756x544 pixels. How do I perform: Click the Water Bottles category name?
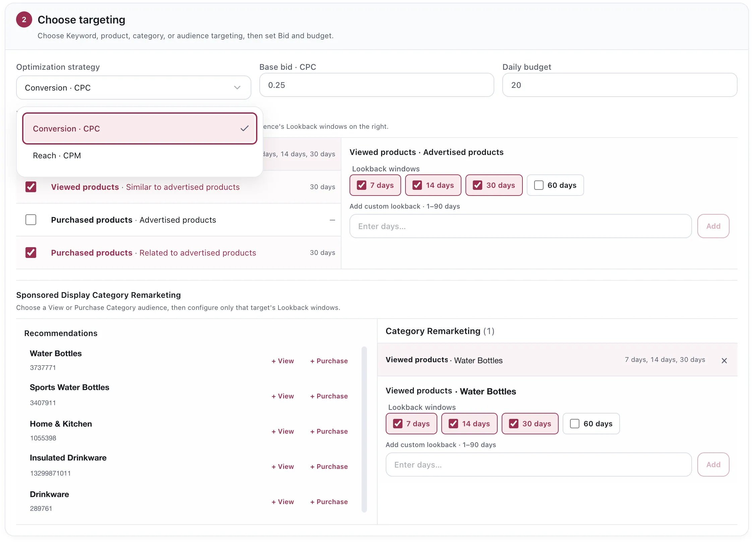(56, 353)
